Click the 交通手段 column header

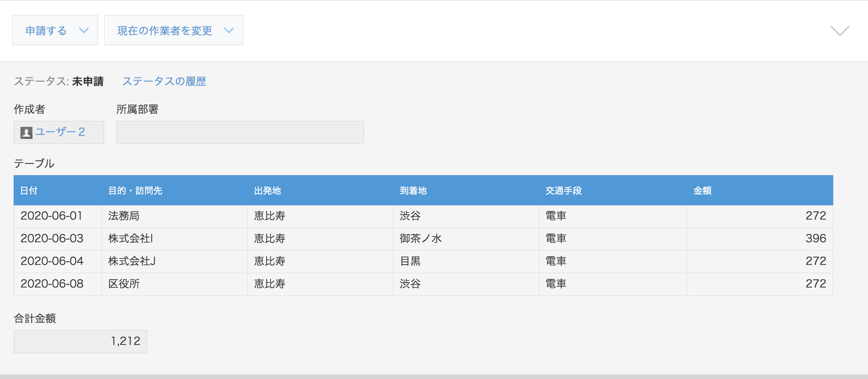coord(613,190)
